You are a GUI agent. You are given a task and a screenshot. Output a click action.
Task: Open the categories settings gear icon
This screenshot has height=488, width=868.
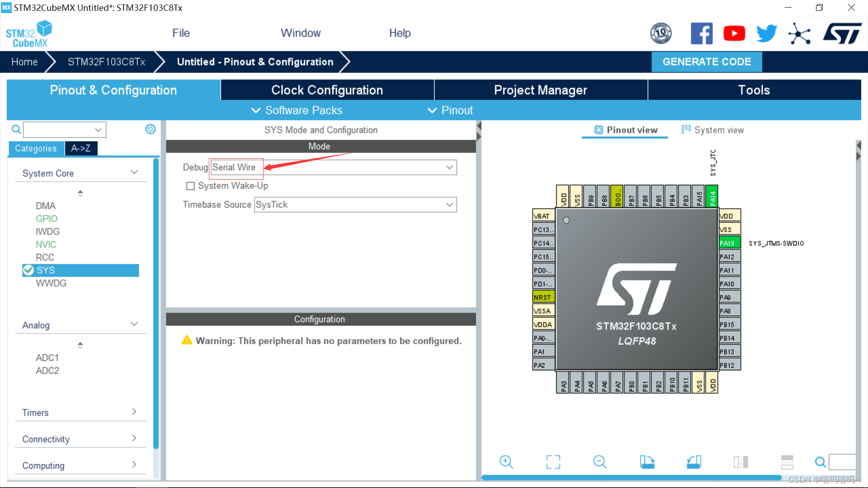151,129
